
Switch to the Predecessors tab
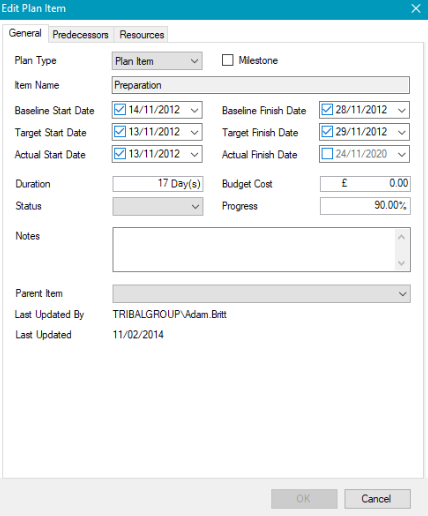click(x=80, y=35)
